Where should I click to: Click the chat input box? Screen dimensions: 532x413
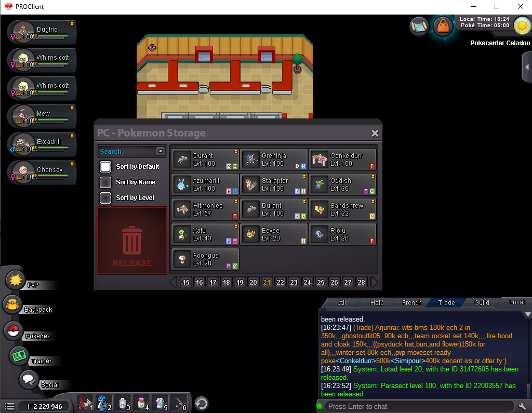(420, 407)
